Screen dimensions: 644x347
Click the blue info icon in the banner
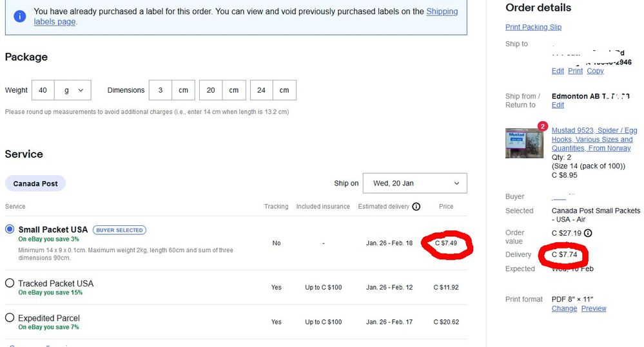coord(20,17)
